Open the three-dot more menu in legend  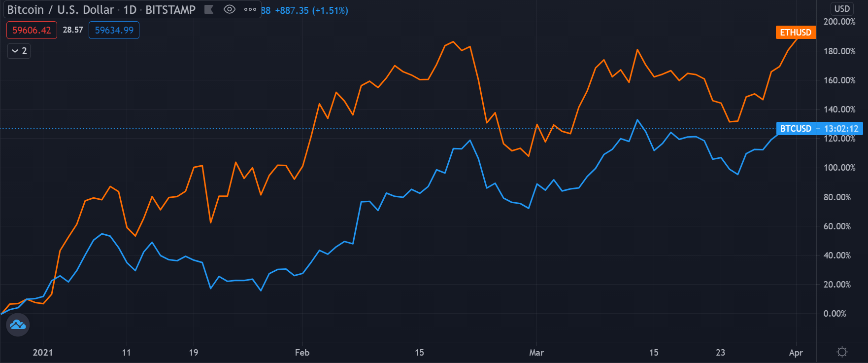point(250,9)
